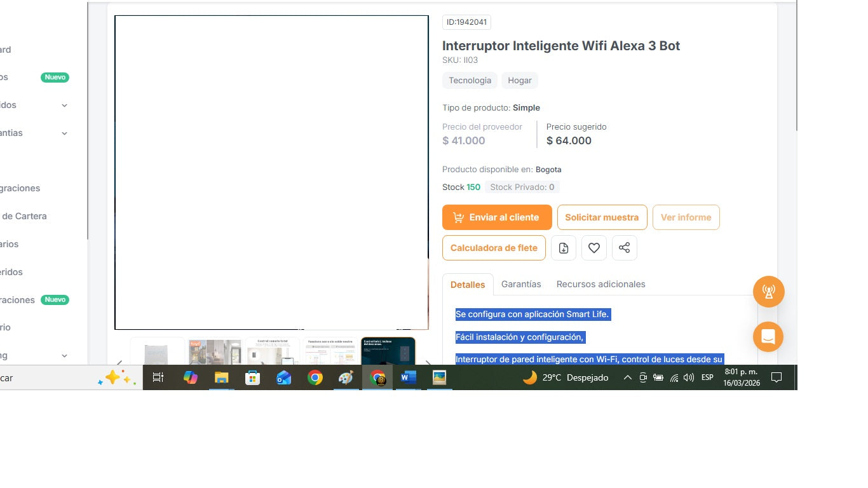Screen dimensions: 868x488
Task: Open Paint from the taskbar
Action: click(x=346, y=378)
